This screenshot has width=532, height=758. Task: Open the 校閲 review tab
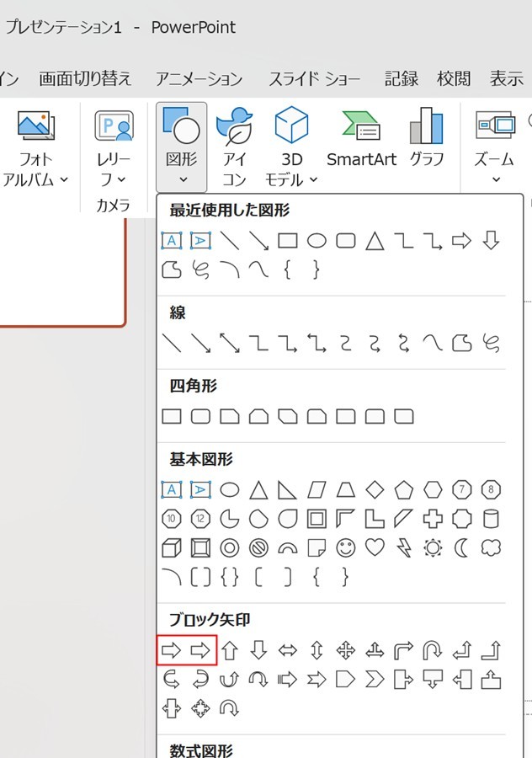(x=454, y=78)
